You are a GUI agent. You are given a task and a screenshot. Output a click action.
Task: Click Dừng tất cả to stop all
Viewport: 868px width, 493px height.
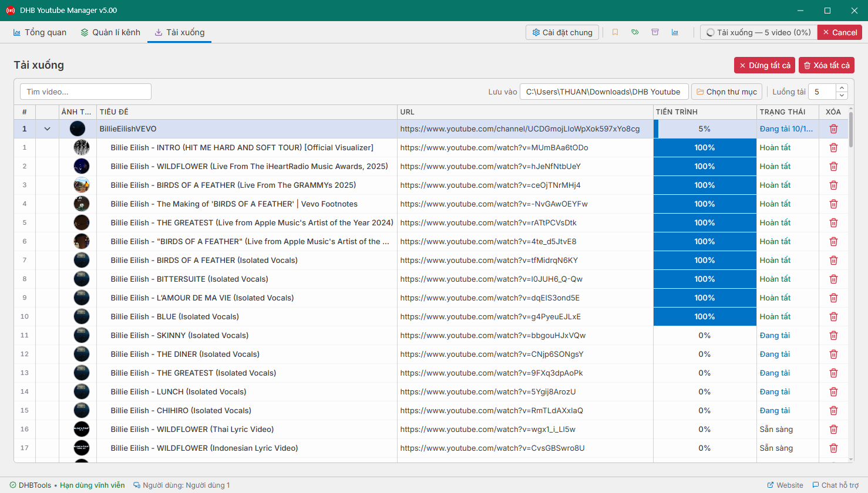click(765, 65)
